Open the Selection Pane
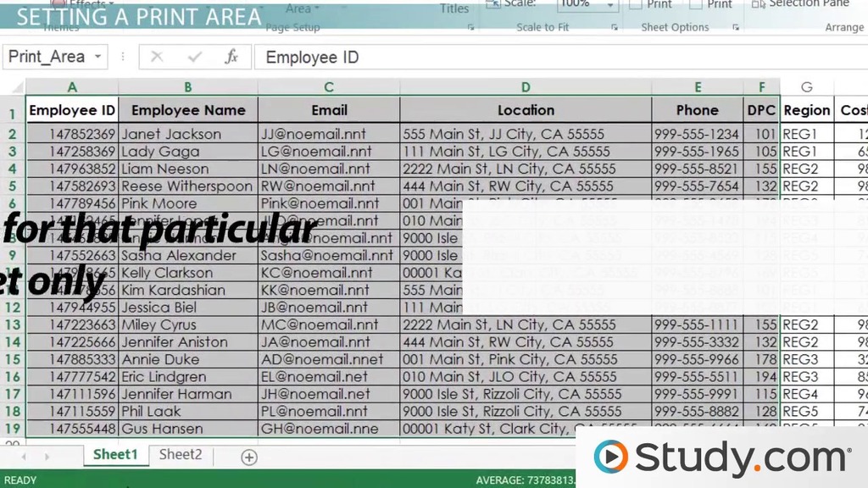 [x=800, y=4]
